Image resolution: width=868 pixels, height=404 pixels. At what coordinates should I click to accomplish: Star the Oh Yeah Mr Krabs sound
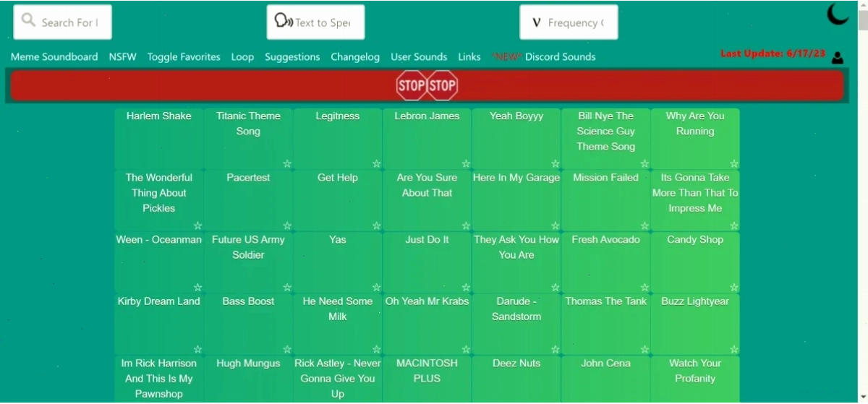tap(466, 350)
